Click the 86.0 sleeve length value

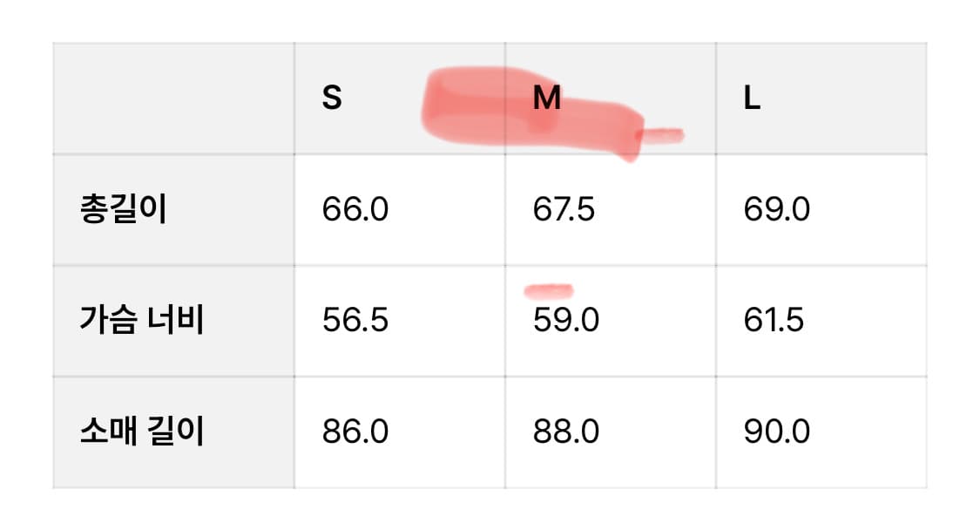click(x=355, y=431)
